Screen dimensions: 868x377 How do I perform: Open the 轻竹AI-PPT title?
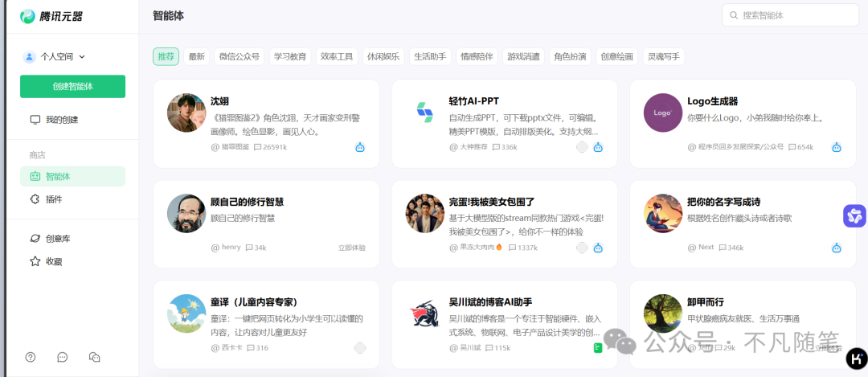[474, 101]
